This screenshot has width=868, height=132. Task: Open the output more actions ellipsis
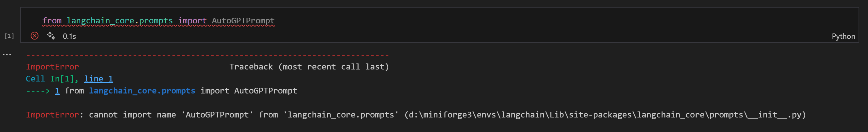point(7,54)
